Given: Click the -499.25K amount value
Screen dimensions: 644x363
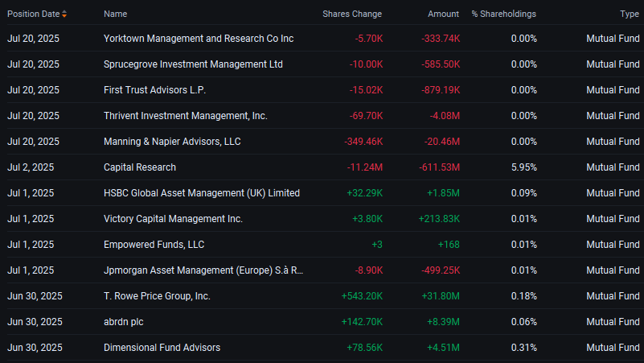Looking at the screenshot, I should 441,270.
